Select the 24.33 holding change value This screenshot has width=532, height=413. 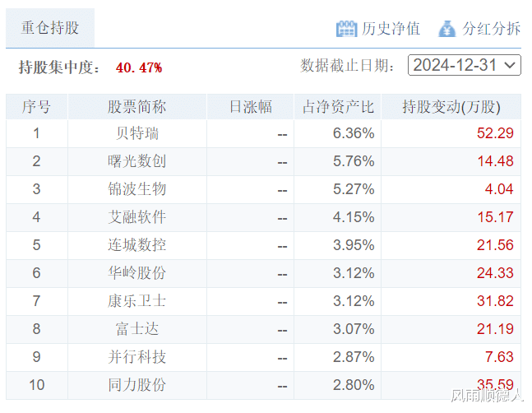click(495, 273)
